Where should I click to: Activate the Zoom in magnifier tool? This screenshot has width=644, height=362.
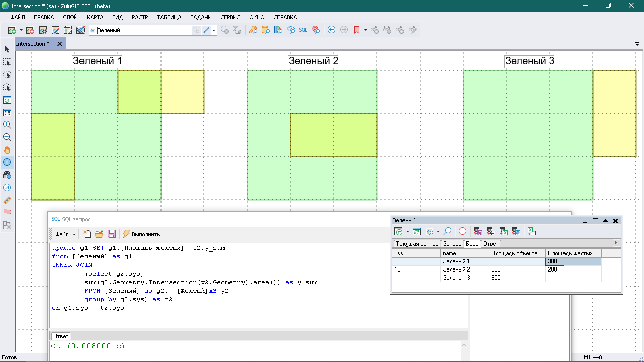tap(7, 125)
